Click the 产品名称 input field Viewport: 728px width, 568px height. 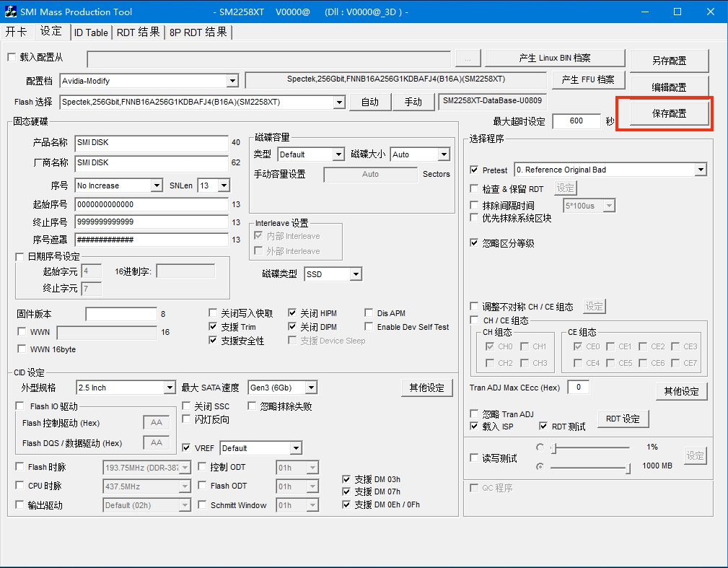[151, 143]
